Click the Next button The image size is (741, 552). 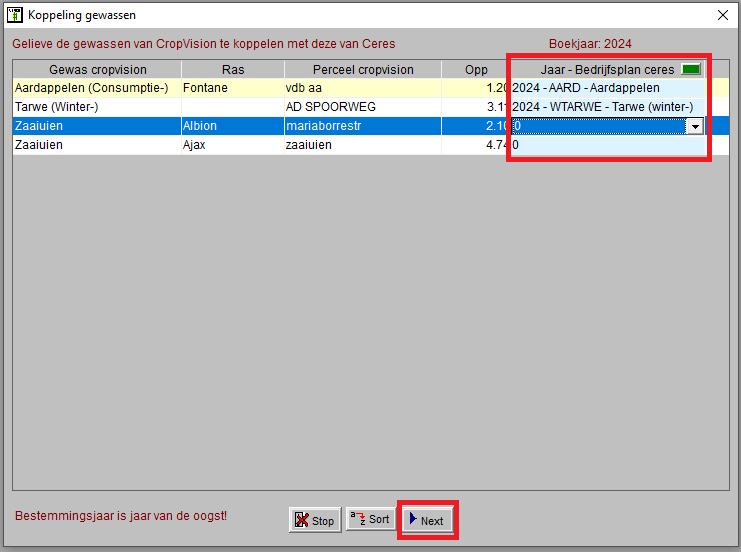coord(427,520)
